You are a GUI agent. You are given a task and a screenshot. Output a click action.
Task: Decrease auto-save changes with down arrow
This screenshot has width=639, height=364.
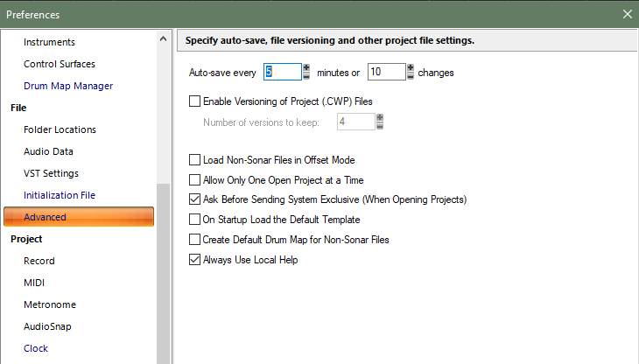coord(411,76)
